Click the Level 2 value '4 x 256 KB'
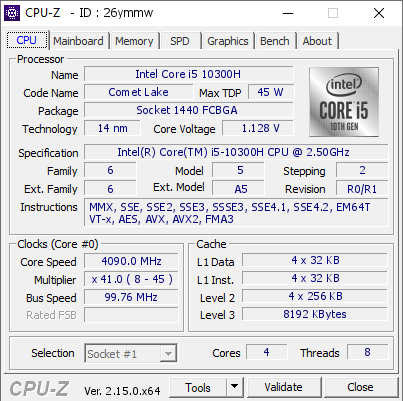This screenshot has width=403, height=401. click(315, 296)
